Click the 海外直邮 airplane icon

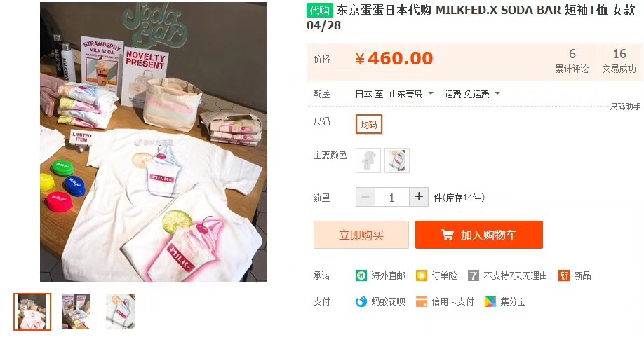pyautogui.click(x=361, y=275)
